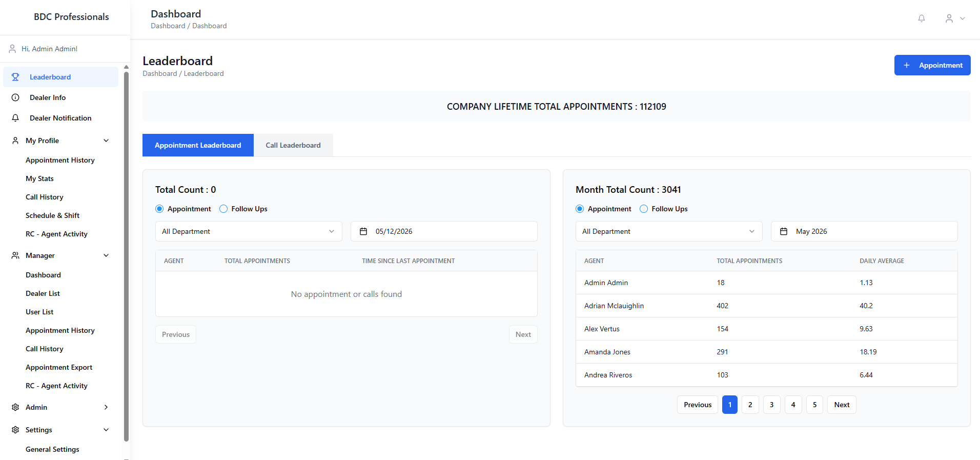Screen dimensions: 980x460
Task: Select Appointment radio under Month Total Count
Action: coord(580,209)
